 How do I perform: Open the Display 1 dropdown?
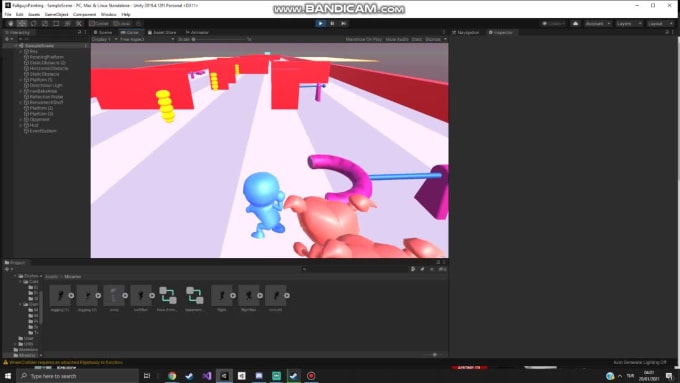coord(104,39)
